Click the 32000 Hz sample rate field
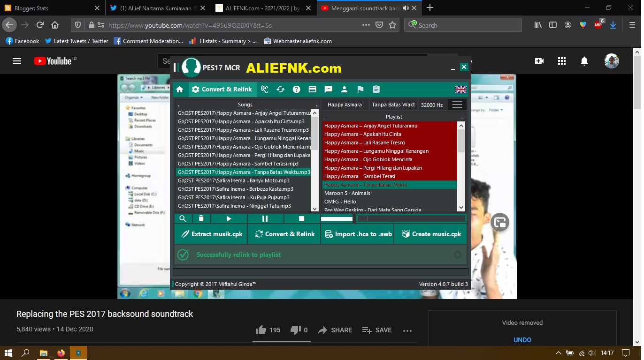 point(432,105)
